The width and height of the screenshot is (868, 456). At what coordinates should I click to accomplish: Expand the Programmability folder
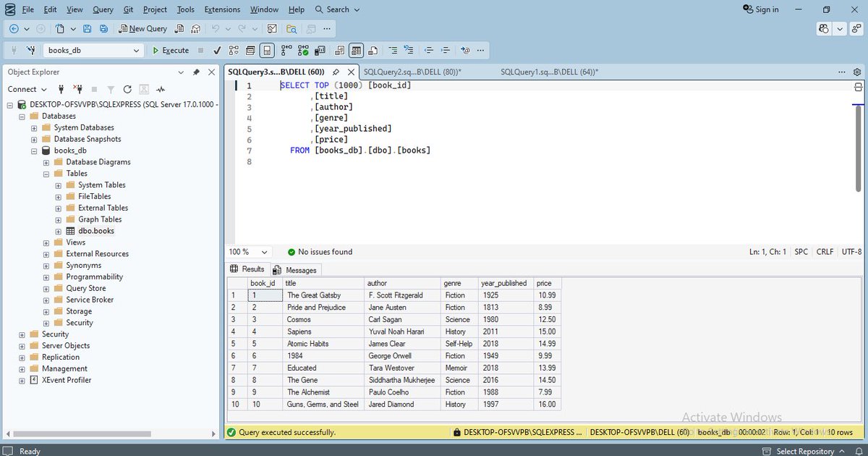[x=46, y=276]
